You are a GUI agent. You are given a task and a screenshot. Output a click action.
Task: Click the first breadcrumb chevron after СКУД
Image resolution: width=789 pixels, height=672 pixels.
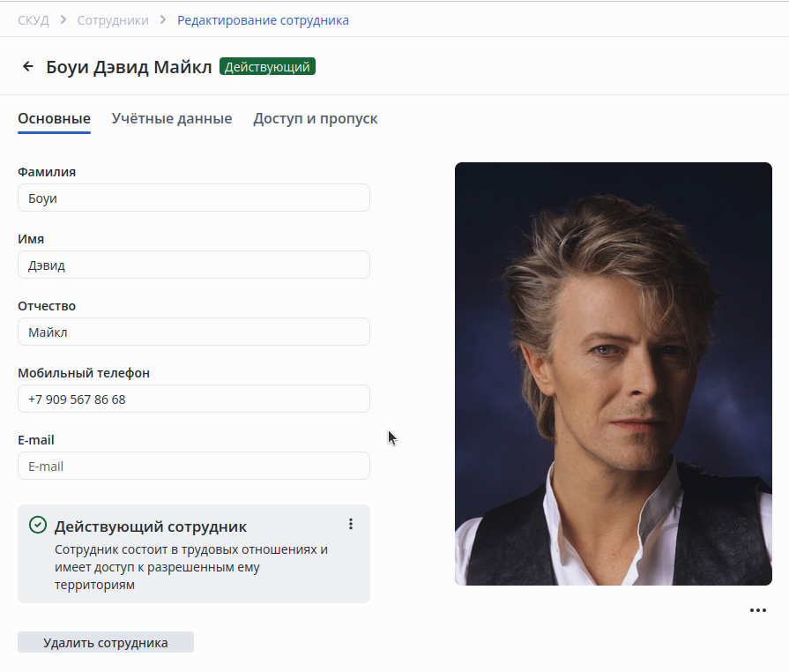click(63, 20)
